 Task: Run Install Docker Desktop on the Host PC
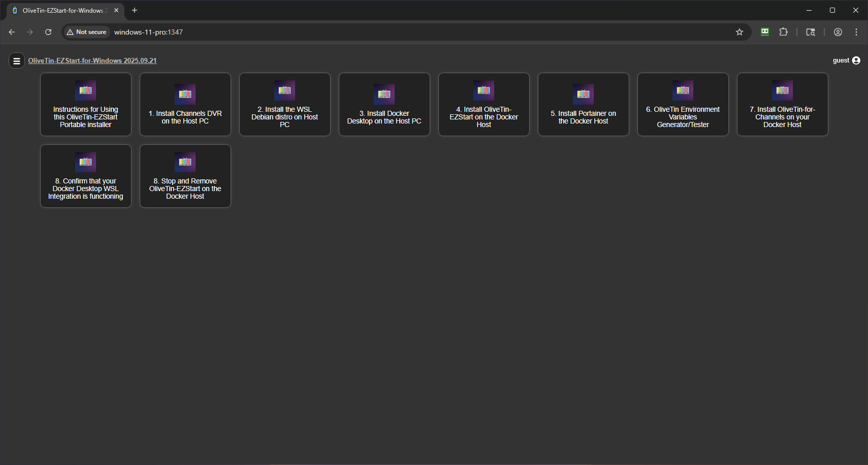tap(384, 105)
